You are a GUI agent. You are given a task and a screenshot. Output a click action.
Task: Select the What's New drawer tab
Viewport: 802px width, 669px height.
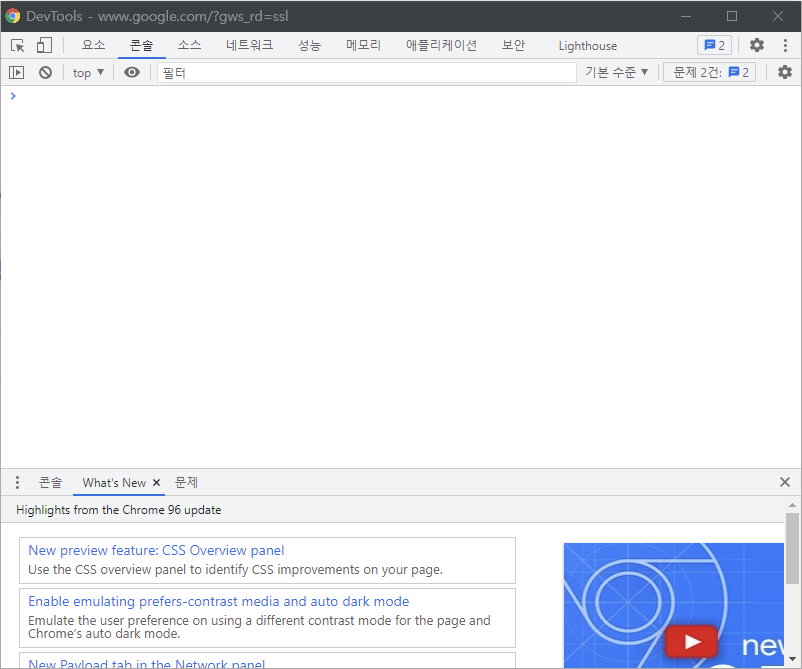tap(114, 482)
